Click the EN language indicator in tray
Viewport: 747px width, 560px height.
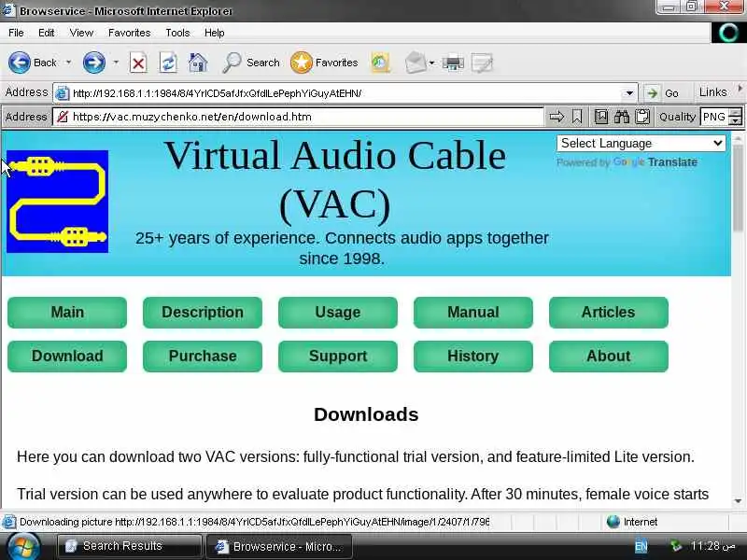[641, 546]
